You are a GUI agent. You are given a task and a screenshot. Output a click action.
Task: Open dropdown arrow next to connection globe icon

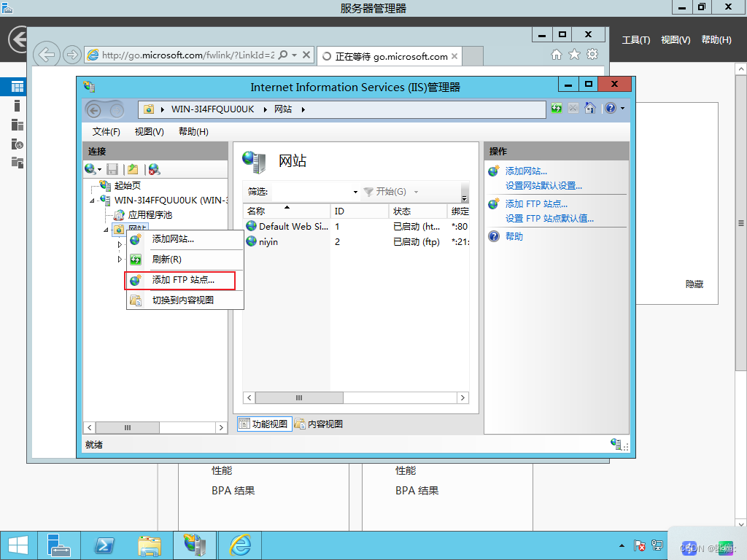point(99,169)
